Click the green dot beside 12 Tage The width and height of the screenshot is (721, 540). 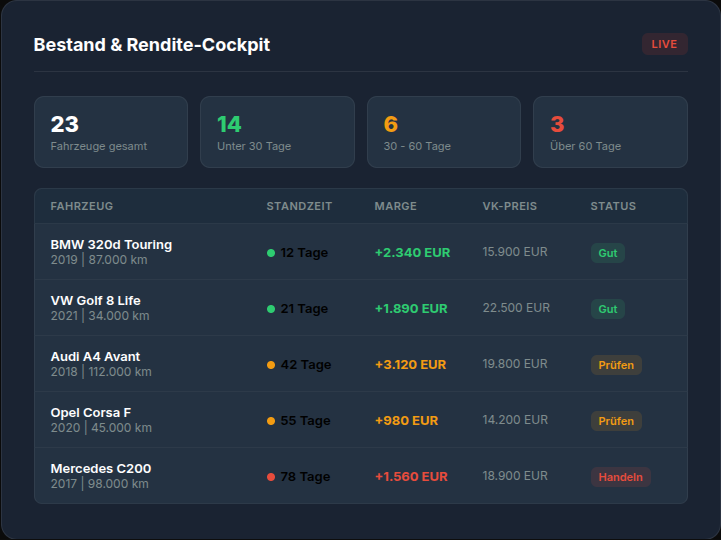click(271, 253)
